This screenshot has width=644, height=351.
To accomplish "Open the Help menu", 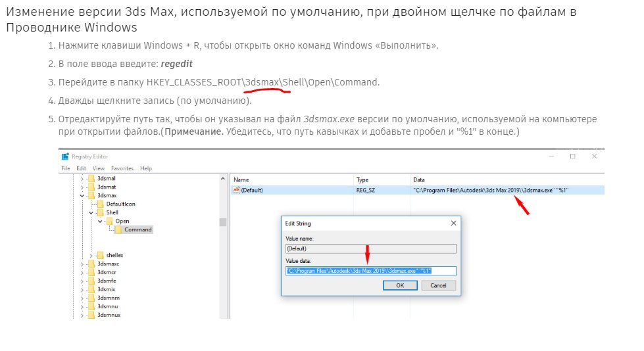I will click(x=146, y=168).
